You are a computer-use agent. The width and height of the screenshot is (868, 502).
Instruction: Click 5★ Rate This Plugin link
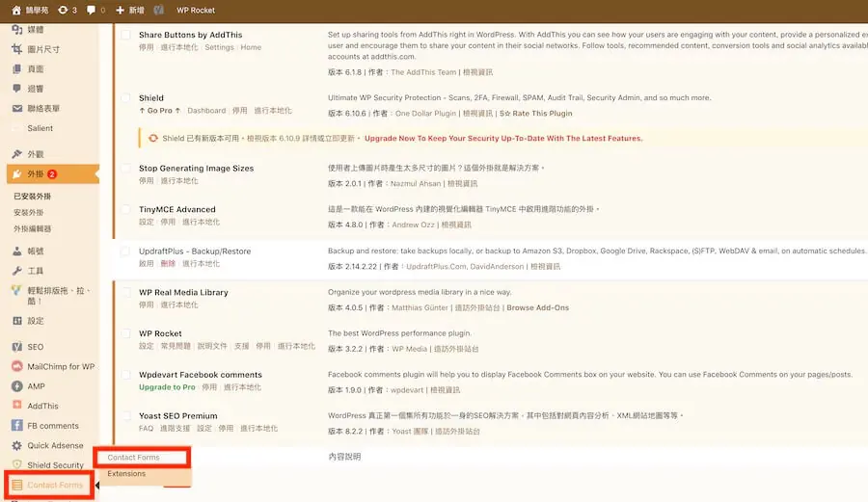click(536, 114)
